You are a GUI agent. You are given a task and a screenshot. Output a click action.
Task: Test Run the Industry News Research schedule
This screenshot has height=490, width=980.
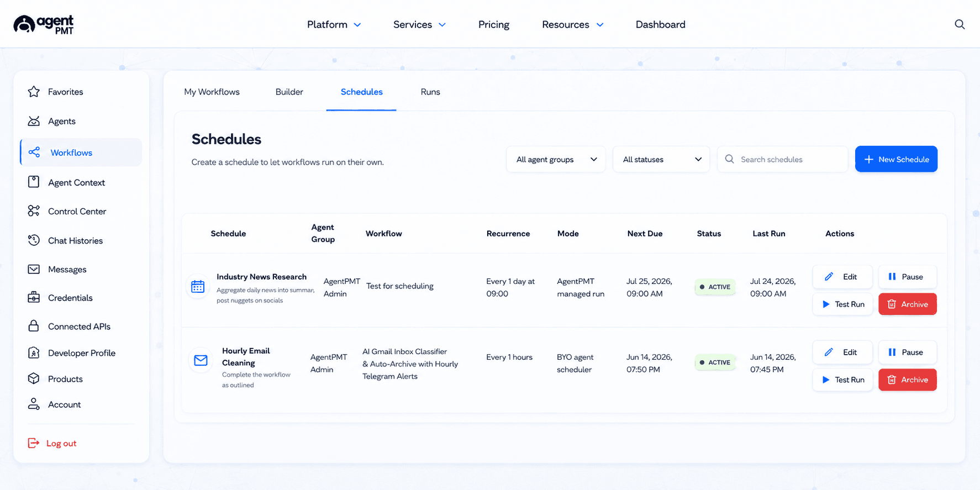point(842,304)
